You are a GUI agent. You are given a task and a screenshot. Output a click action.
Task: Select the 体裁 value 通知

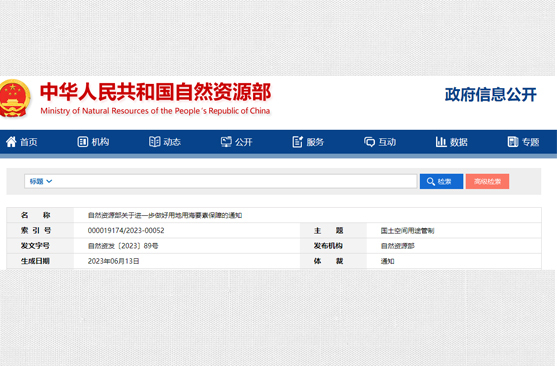(388, 261)
